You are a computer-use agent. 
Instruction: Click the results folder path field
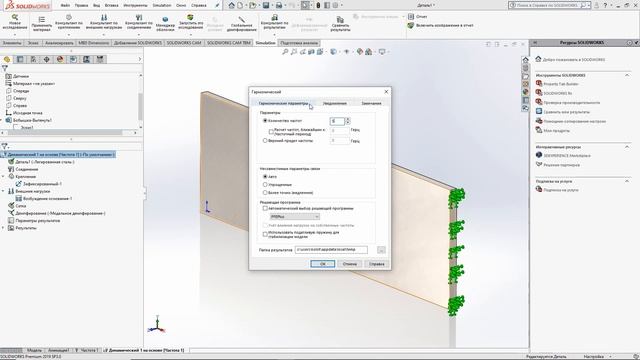pyautogui.click(x=331, y=249)
